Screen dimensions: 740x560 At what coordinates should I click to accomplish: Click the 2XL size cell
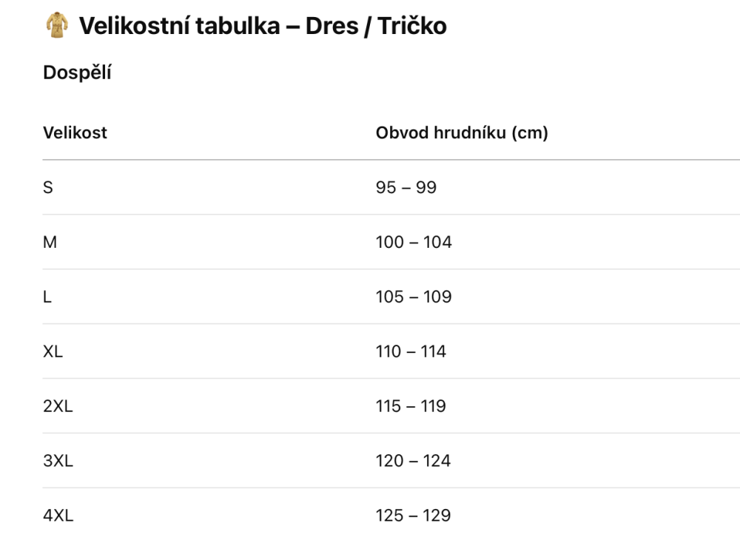click(x=58, y=406)
